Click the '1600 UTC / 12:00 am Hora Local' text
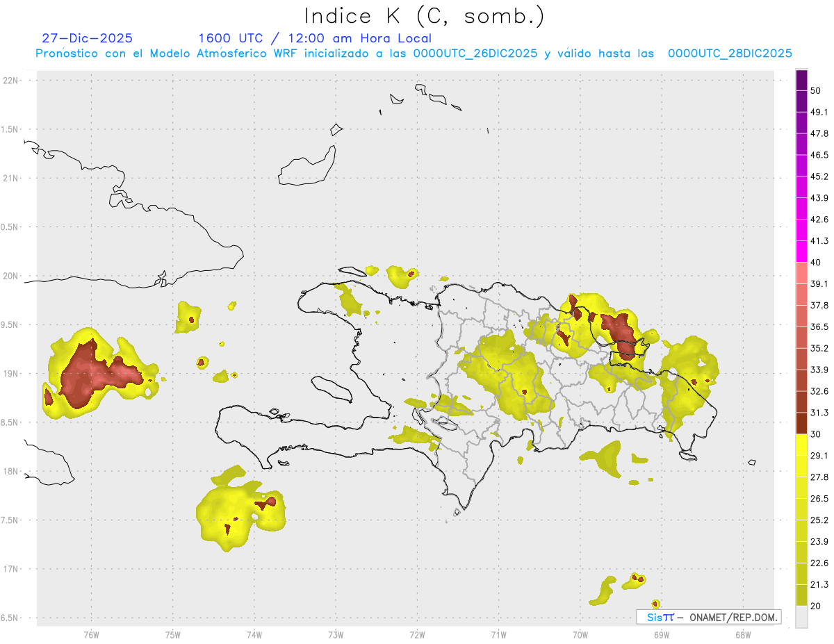The width and height of the screenshot is (834, 644). click(x=315, y=38)
